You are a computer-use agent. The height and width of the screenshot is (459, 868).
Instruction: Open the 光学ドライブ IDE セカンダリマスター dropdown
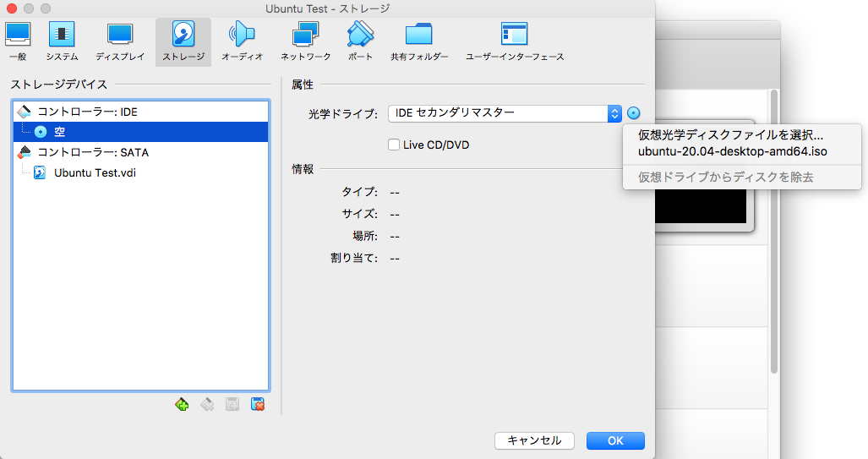(x=505, y=113)
